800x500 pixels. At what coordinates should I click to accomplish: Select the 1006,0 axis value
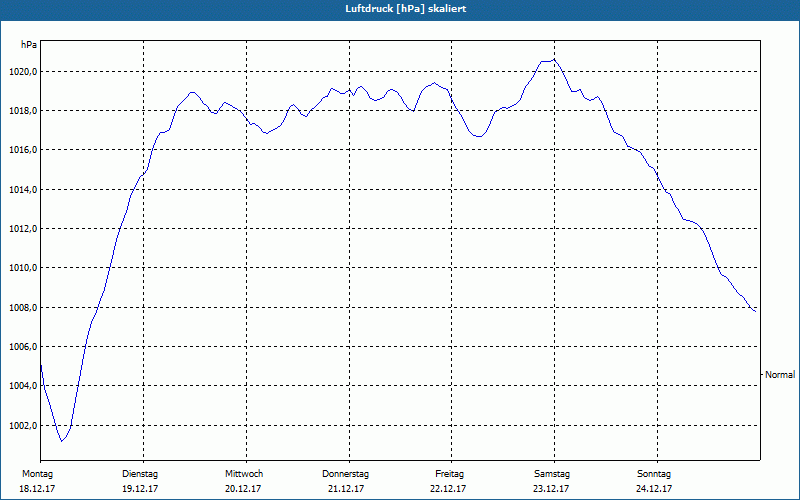[23, 347]
